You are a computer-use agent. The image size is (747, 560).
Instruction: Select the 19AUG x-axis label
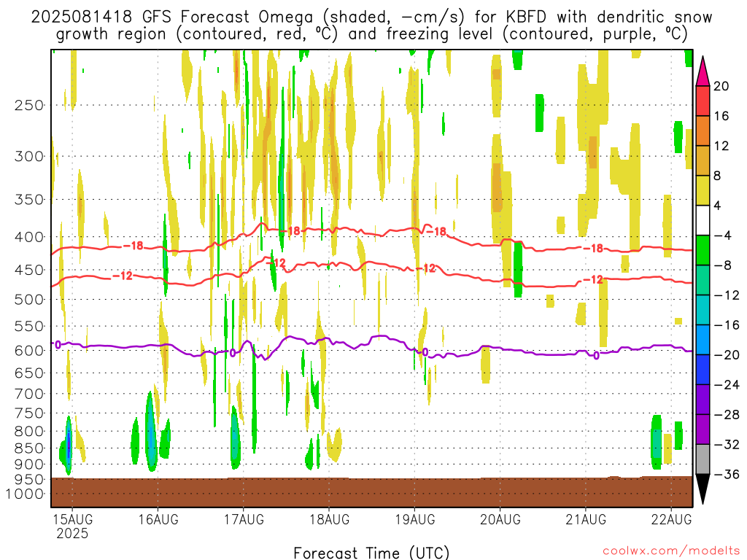(x=415, y=519)
